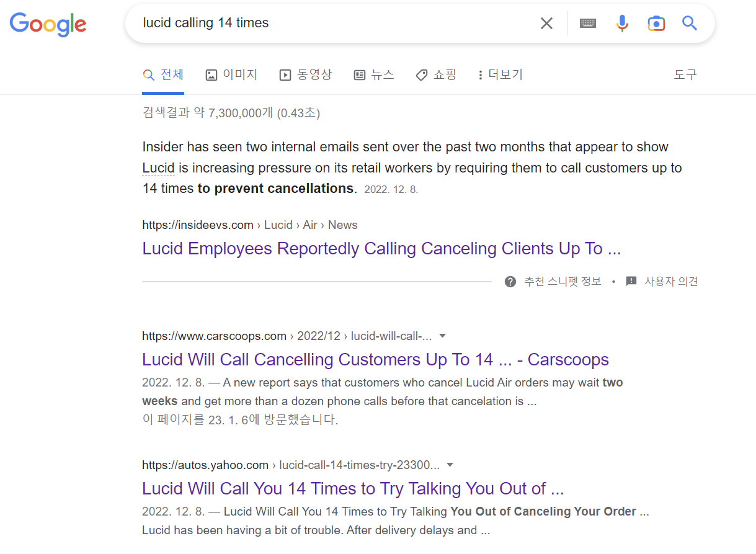Click the visited note 이 페이지를 23. 1. 6에 방문했습니다
The image size is (756, 554).
click(240, 420)
